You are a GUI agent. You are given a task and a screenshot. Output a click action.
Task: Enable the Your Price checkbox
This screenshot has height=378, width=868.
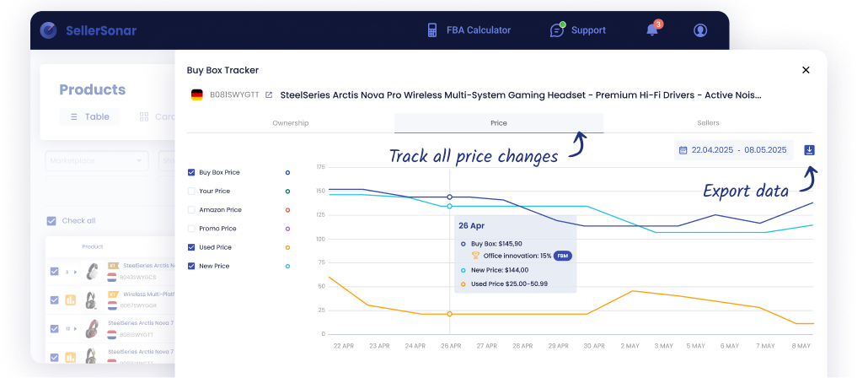click(191, 192)
